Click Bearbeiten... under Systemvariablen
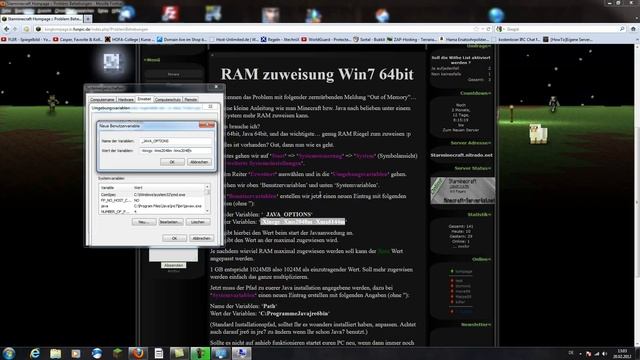640x360 pixels. coord(171,222)
